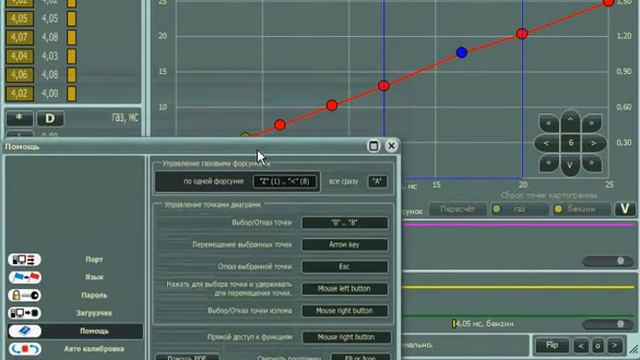
Task: Click the Arrow key field
Action: (344, 245)
